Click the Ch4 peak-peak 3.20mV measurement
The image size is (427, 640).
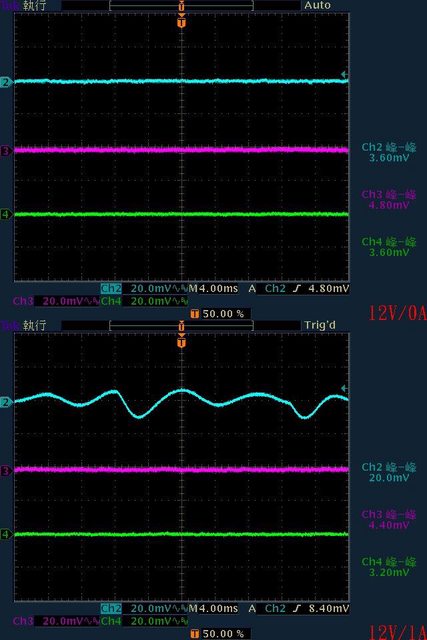389,567
